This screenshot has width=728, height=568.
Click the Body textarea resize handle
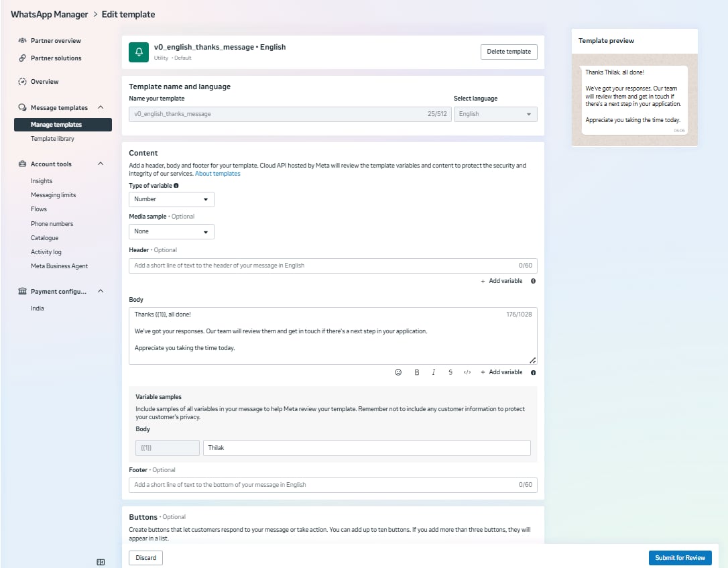click(532, 360)
